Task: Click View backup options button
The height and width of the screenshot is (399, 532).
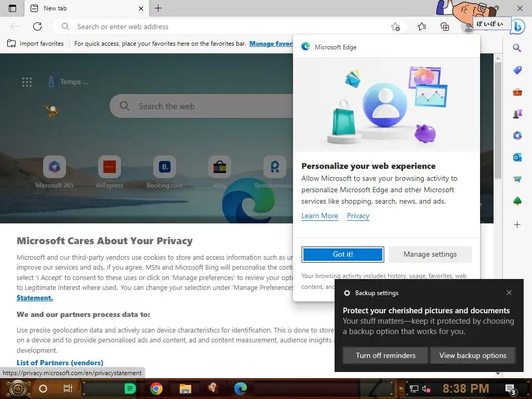Action: (473, 355)
